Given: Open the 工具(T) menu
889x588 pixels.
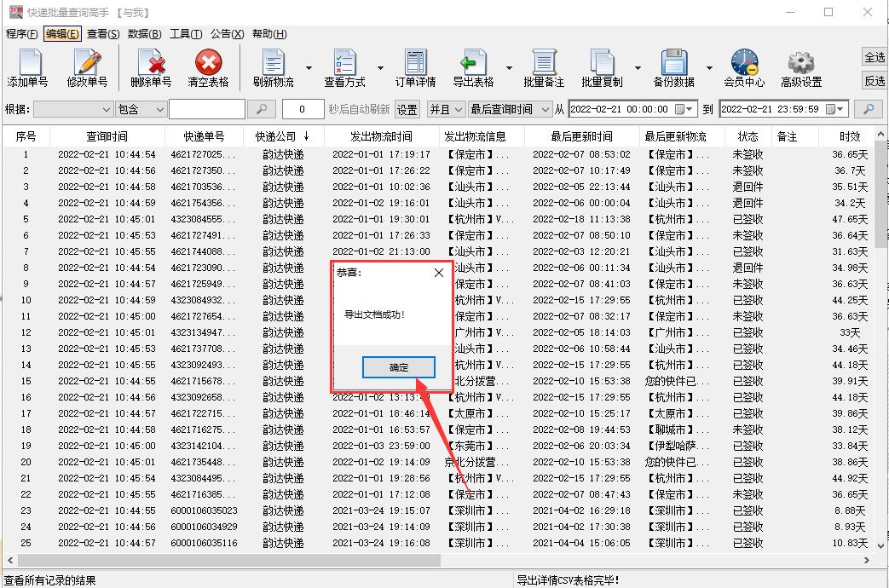Looking at the screenshot, I should pos(186,34).
